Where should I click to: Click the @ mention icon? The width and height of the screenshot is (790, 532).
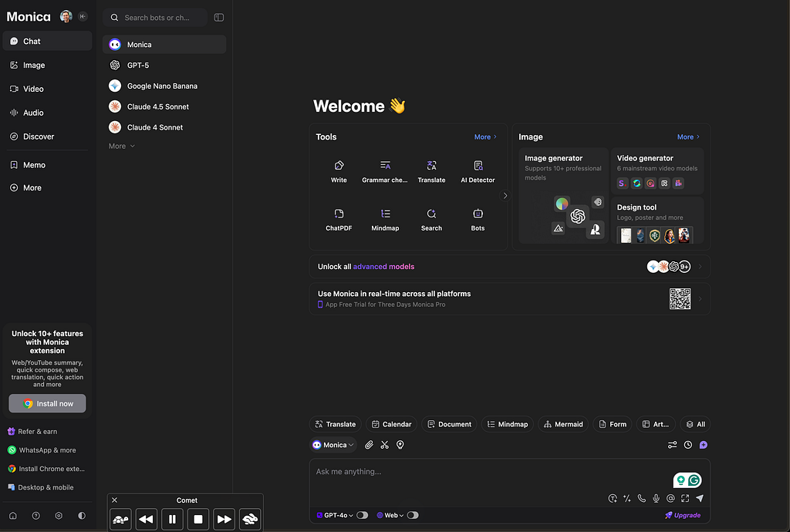coord(670,498)
